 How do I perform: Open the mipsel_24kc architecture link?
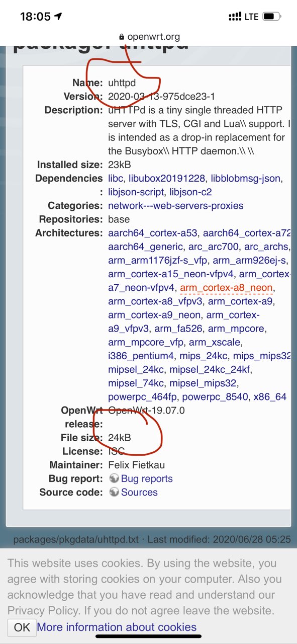coord(136,370)
